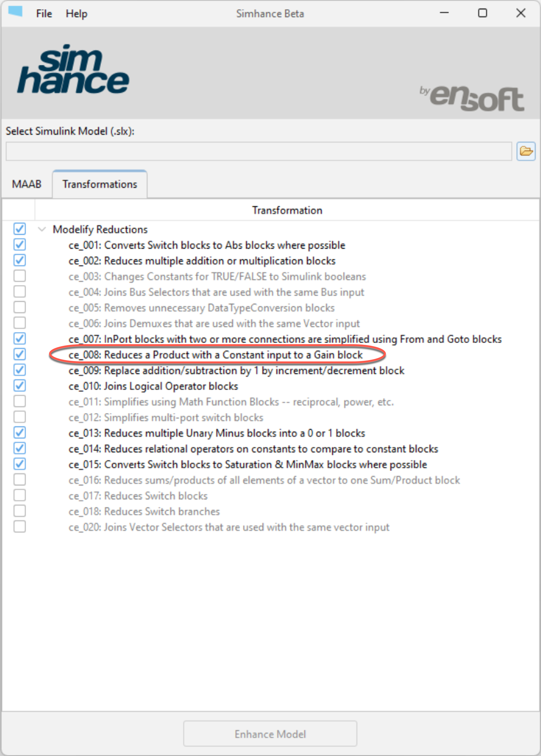The width and height of the screenshot is (541, 756).
Task: Uncheck the ce_013 Unary Minus checkbox
Action: pyautogui.click(x=20, y=432)
